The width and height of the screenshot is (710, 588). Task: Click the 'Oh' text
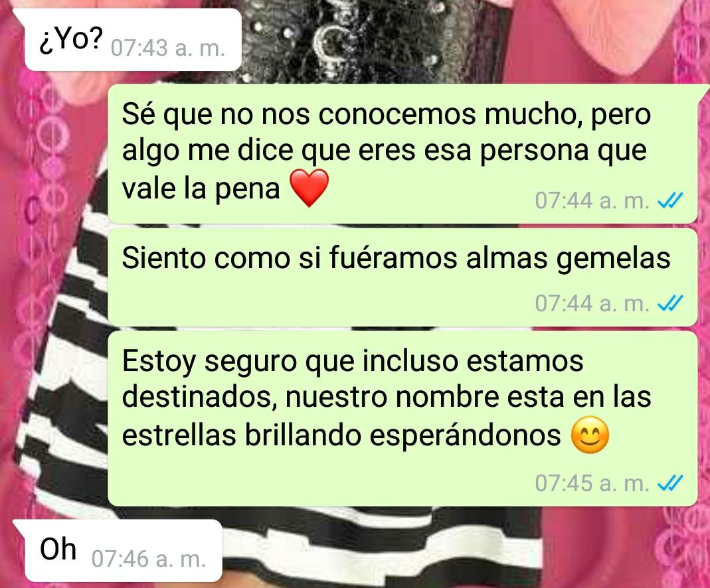(58, 549)
